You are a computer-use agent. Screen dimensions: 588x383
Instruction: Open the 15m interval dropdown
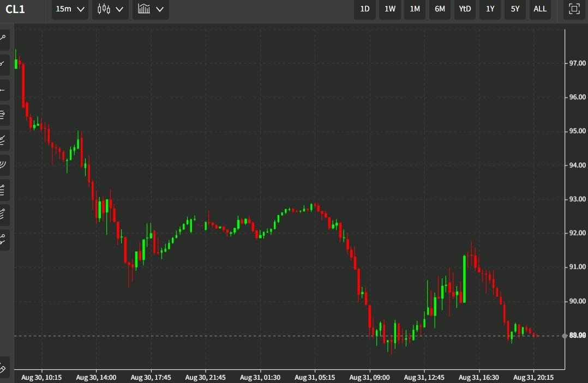coord(70,9)
